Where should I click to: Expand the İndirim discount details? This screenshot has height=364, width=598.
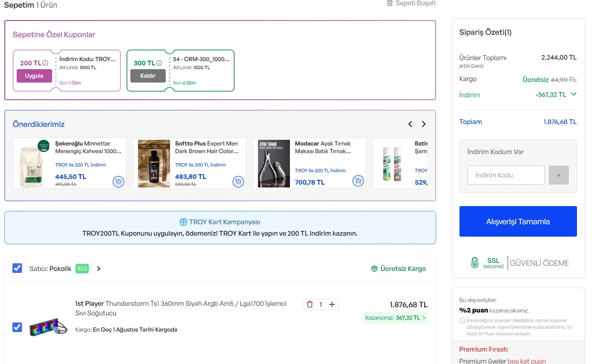[x=574, y=94]
